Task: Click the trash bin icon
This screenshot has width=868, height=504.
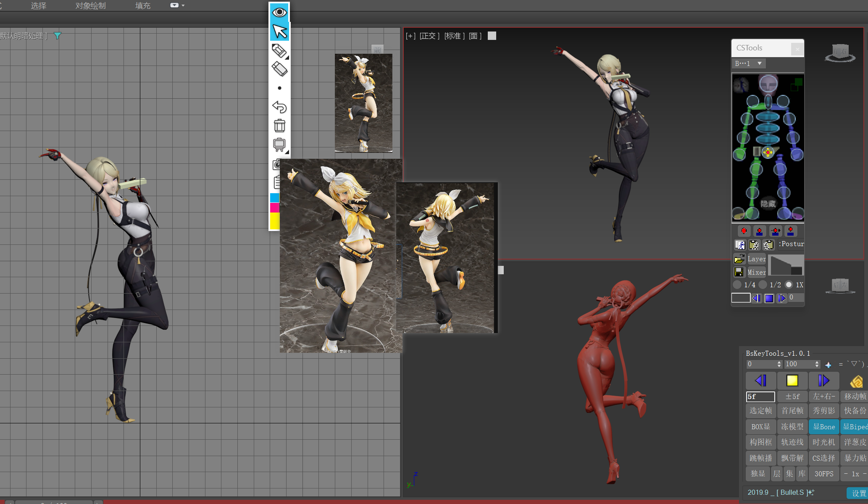Action: (279, 126)
